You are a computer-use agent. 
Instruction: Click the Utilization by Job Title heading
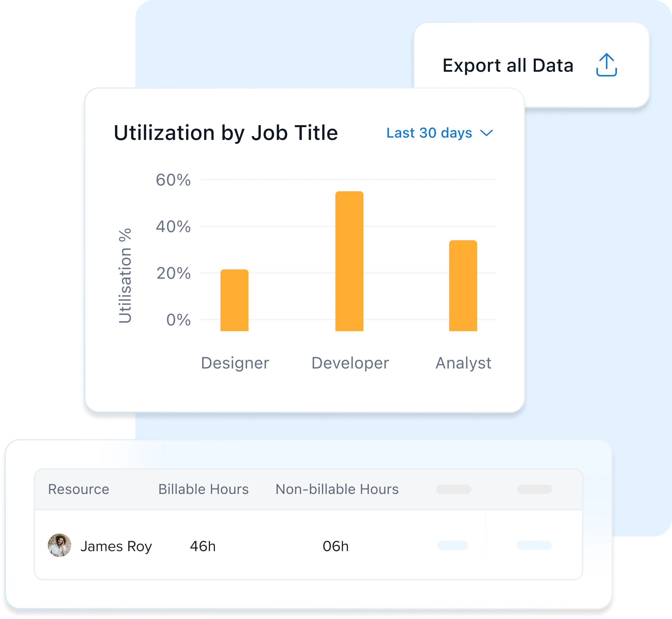(226, 133)
